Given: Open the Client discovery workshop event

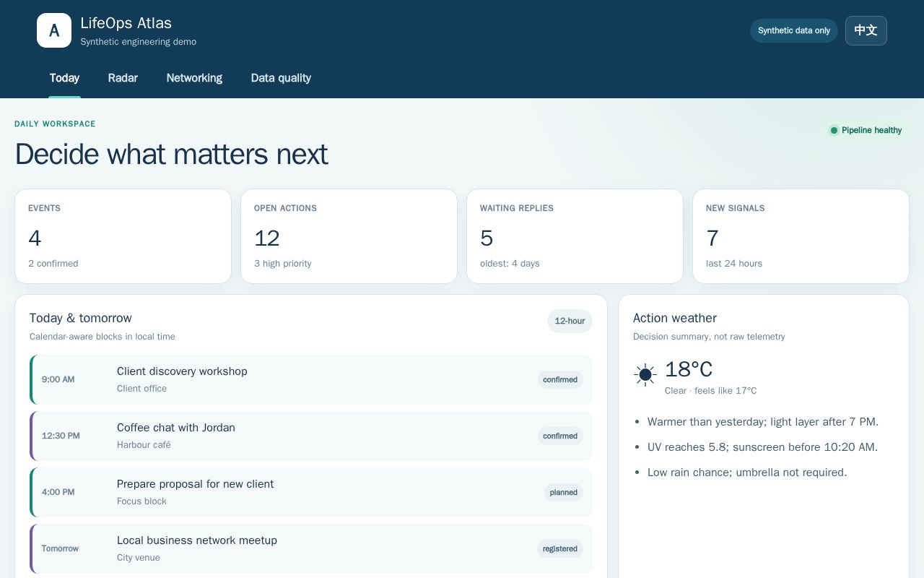Looking at the screenshot, I should [x=311, y=379].
